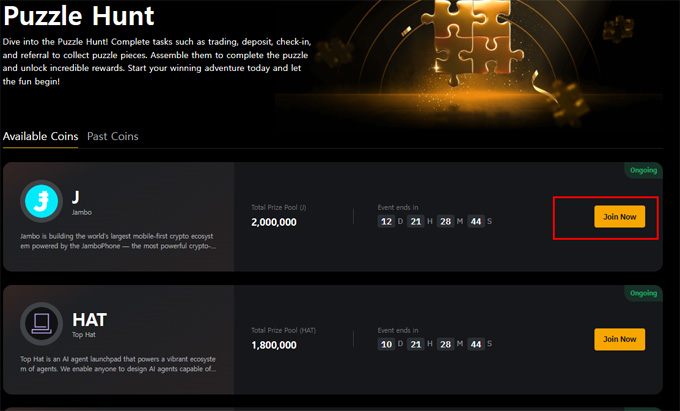Open the Top Hat project description text

click(118, 363)
